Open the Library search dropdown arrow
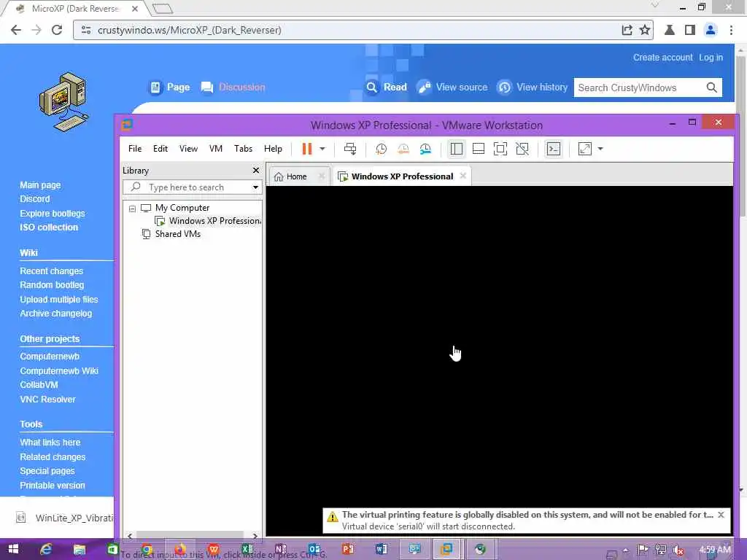This screenshot has height=560, width=747. coord(256,187)
